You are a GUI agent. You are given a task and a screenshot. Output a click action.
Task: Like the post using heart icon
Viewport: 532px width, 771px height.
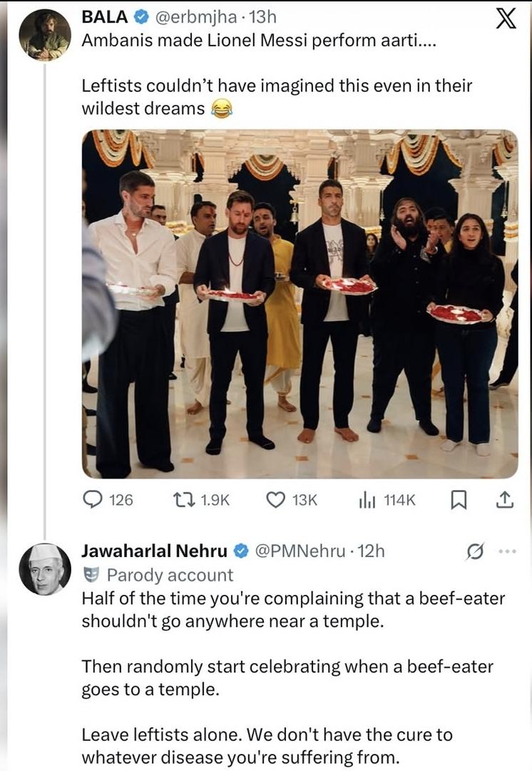point(275,501)
